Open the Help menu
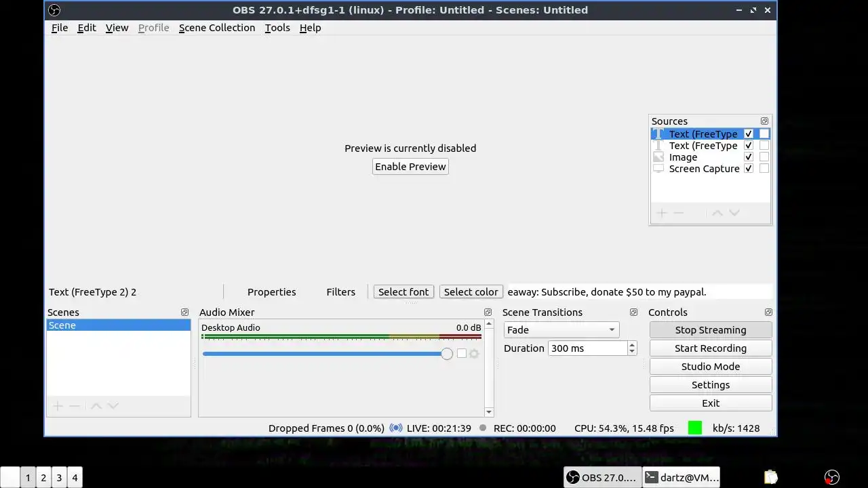The image size is (868, 488). pyautogui.click(x=310, y=28)
